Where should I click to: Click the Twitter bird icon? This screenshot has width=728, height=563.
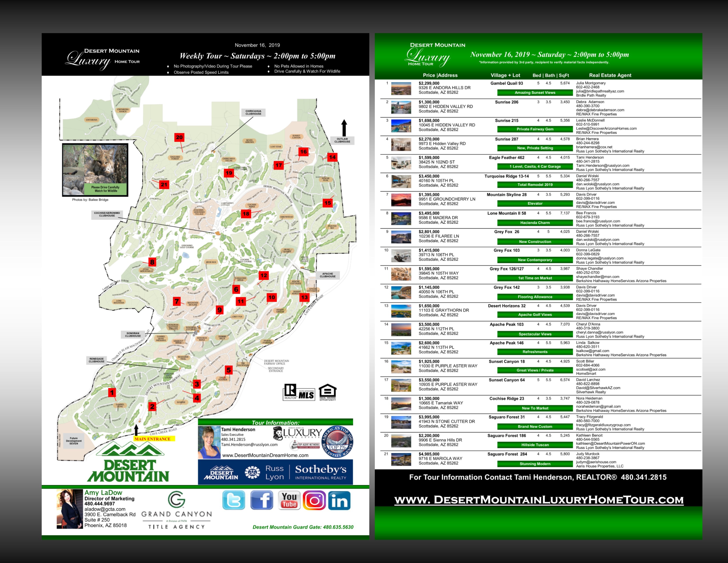(233, 500)
